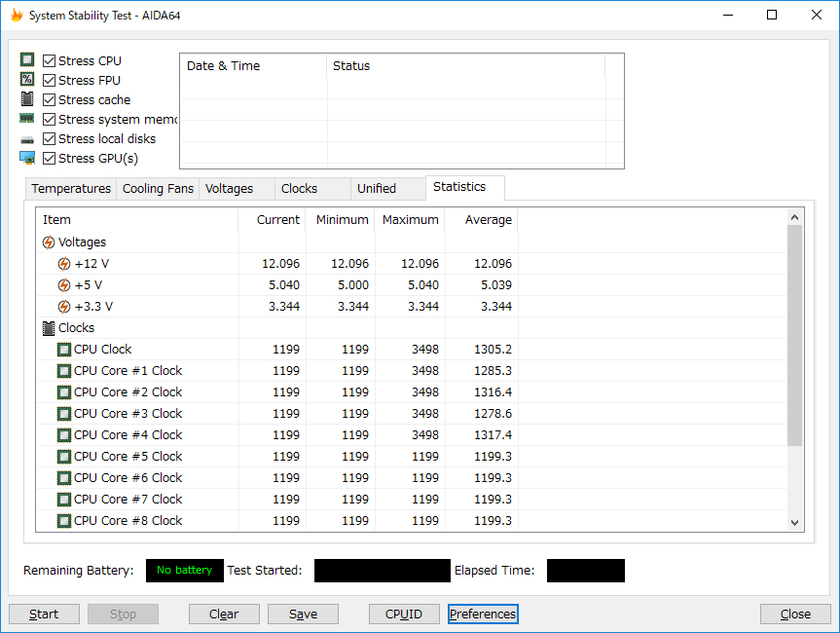Clear the statistics with Clear button
Image resolution: width=840 pixels, height=633 pixels.
point(224,614)
